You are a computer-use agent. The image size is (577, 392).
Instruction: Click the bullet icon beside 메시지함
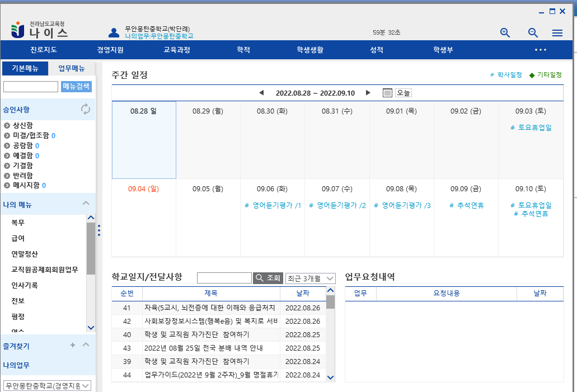click(x=7, y=185)
